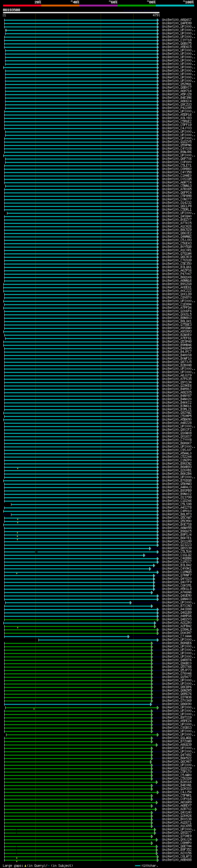197x868 pixels.
Task: Select the UniRef100_Q86IE2 hit label
Action: (x=177, y=233)
